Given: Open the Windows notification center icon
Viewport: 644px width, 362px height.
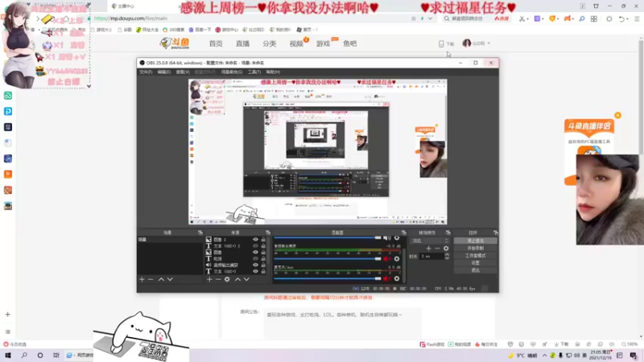Looking at the screenshot, I should [634, 356].
